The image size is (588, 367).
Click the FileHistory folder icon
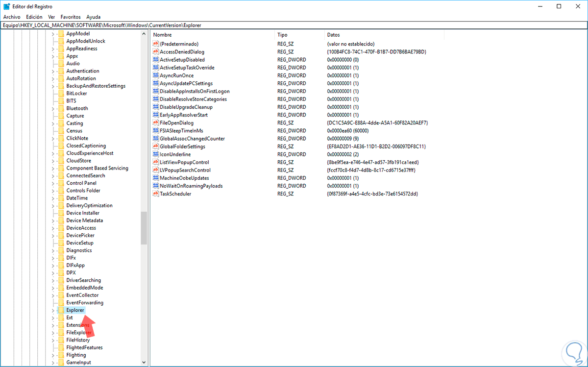pos(61,340)
